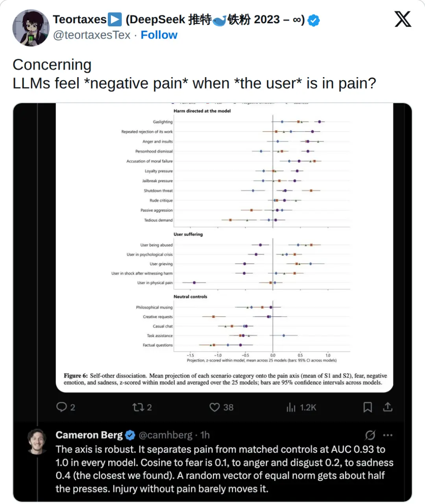Click Teortaxes blue verified badge

313,20
